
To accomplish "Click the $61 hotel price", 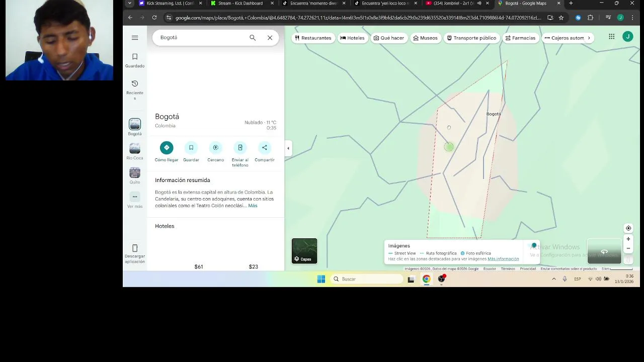I will click(x=199, y=266).
